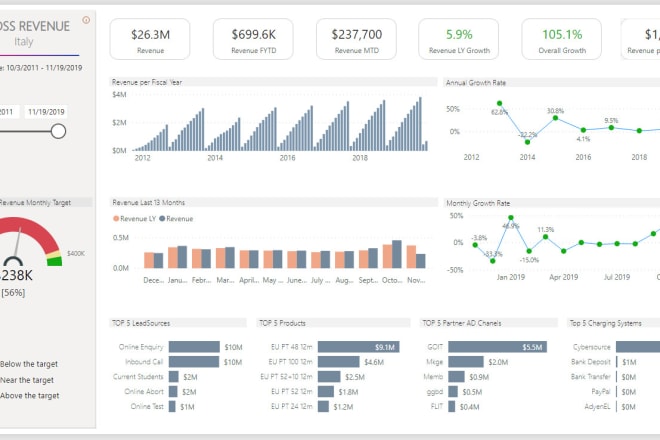Viewport: 660px width, 440px height.
Task: Click the Revenue blue-gray legend marker
Action: 162,219
